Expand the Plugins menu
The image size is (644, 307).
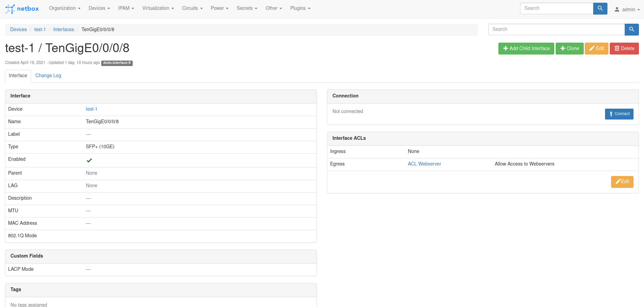300,8
